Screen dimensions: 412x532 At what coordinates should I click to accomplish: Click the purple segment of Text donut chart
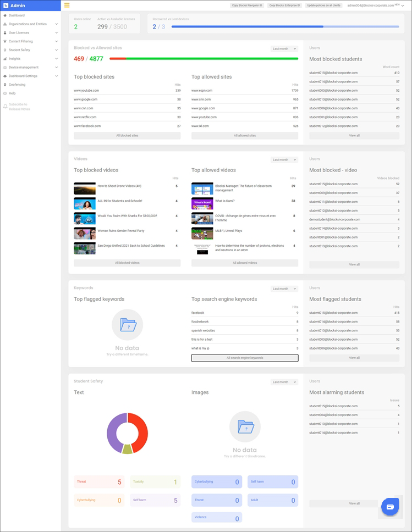point(113,433)
